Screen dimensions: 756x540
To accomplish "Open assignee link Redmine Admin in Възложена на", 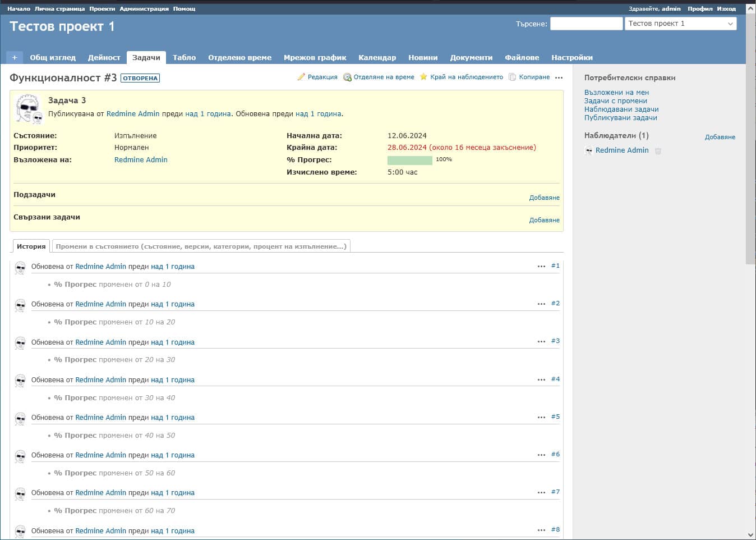I will point(141,160).
